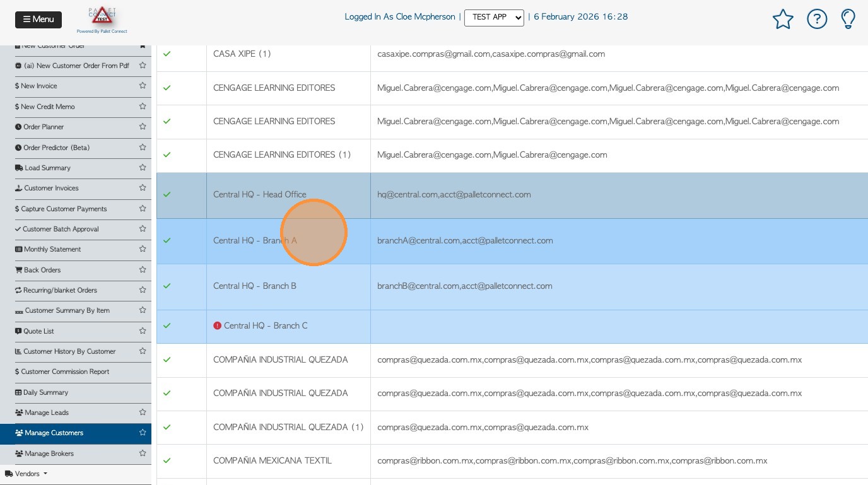The height and width of the screenshot is (485, 868).
Task: Toggle the favorite star for Load Summary
Action: point(143,168)
